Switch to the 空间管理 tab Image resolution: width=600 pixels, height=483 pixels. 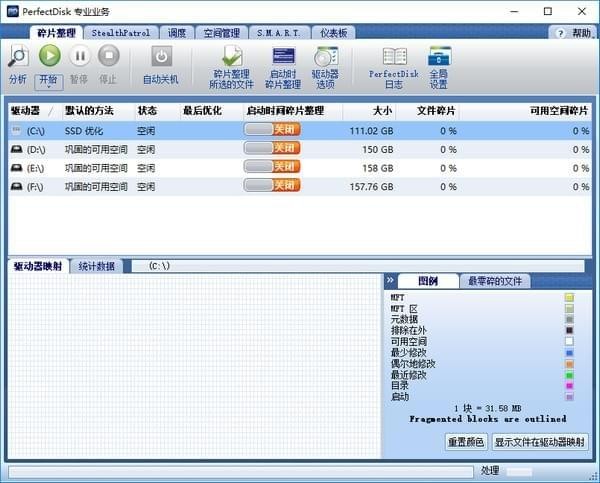222,33
